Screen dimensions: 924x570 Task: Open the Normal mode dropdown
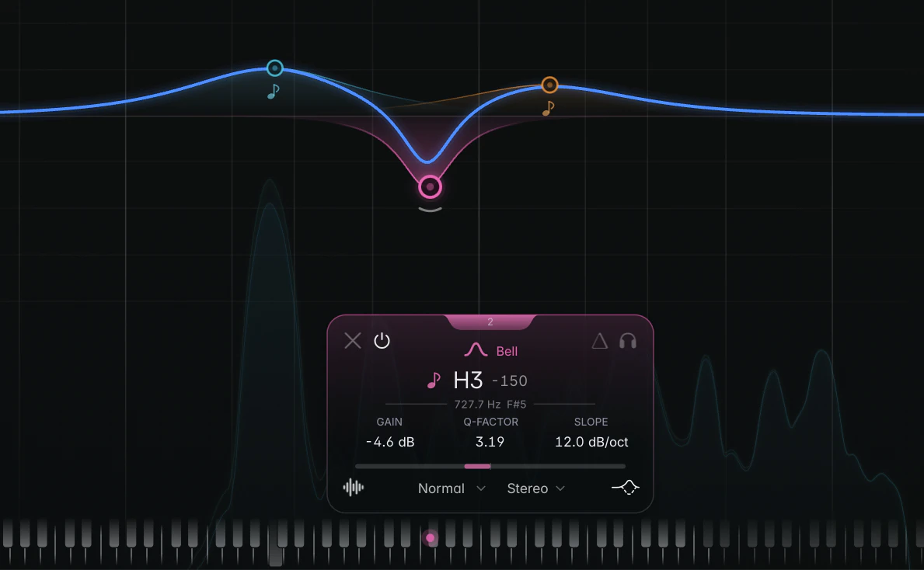[x=452, y=488]
